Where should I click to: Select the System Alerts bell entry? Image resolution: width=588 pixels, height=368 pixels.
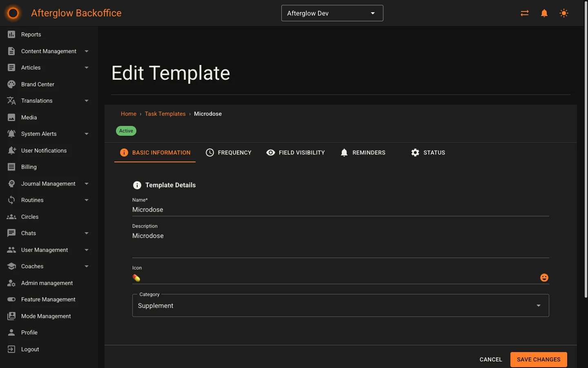[39, 134]
